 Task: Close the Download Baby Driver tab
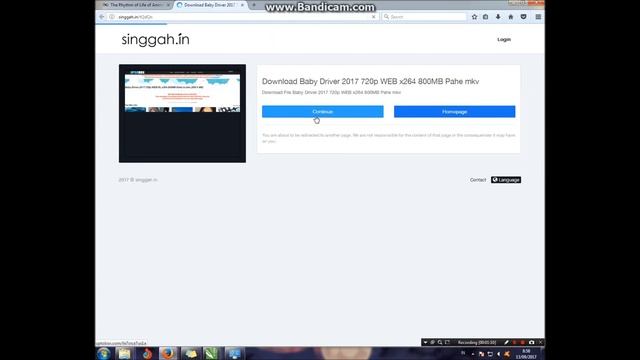(x=242, y=5)
